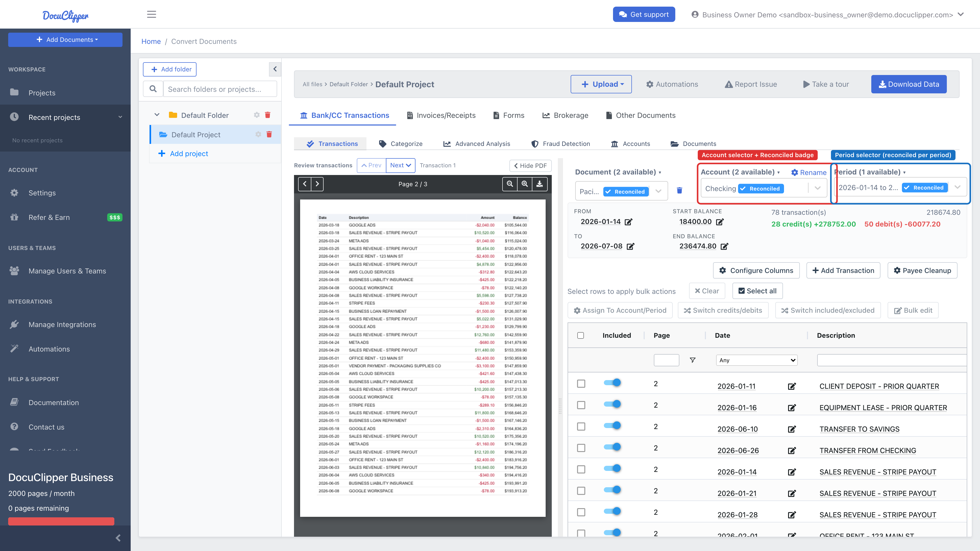Toggle included switch for CLIENT DEPOSIT row
The height and width of the screenshot is (551, 980).
(612, 383)
